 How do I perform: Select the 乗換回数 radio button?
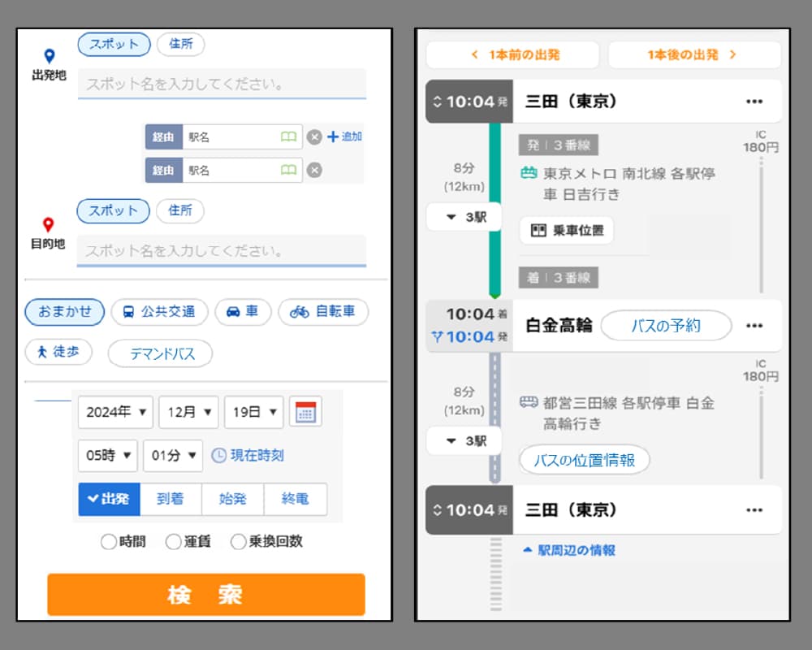tap(238, 542)
